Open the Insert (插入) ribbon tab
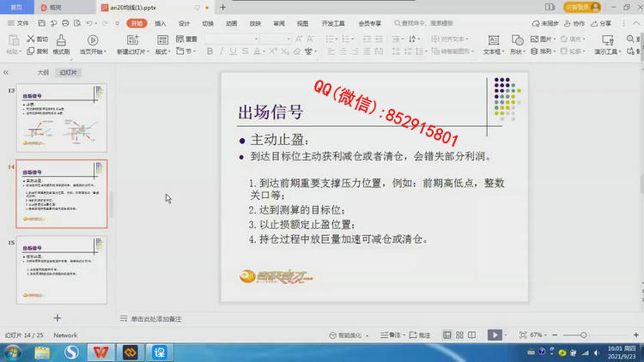This screenshot has height=362, width=644. tap(161, 23)
